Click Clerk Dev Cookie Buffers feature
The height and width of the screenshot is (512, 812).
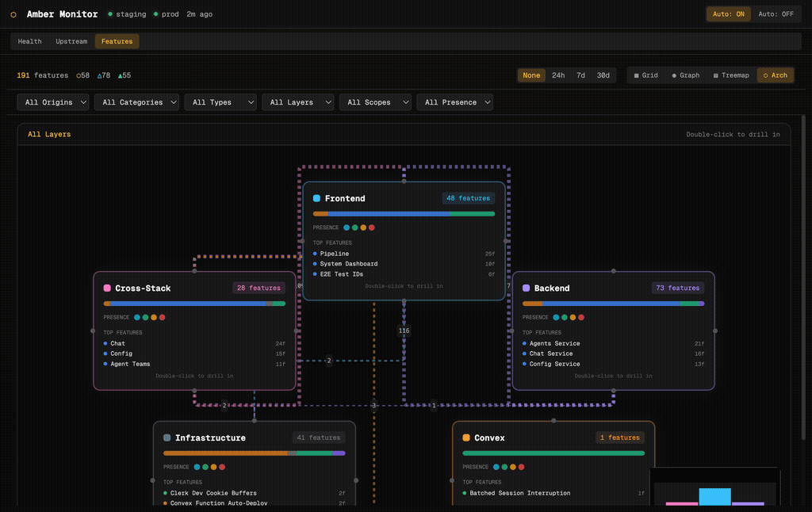click(255, 493)
